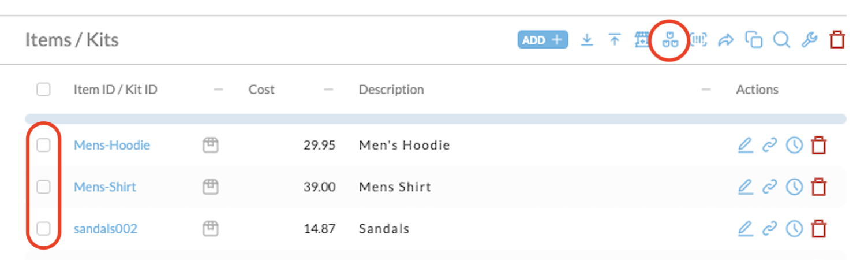Open search with the magnifier icon
The image size is (868, 260).
(781, 40)
